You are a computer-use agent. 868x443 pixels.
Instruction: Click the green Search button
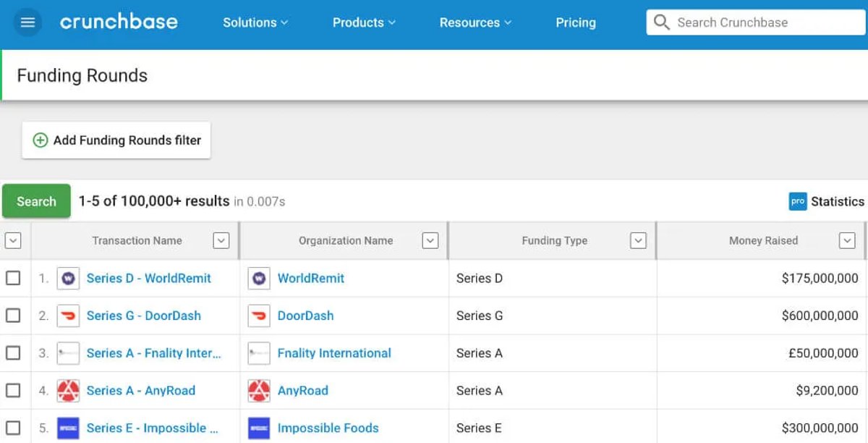36,201
